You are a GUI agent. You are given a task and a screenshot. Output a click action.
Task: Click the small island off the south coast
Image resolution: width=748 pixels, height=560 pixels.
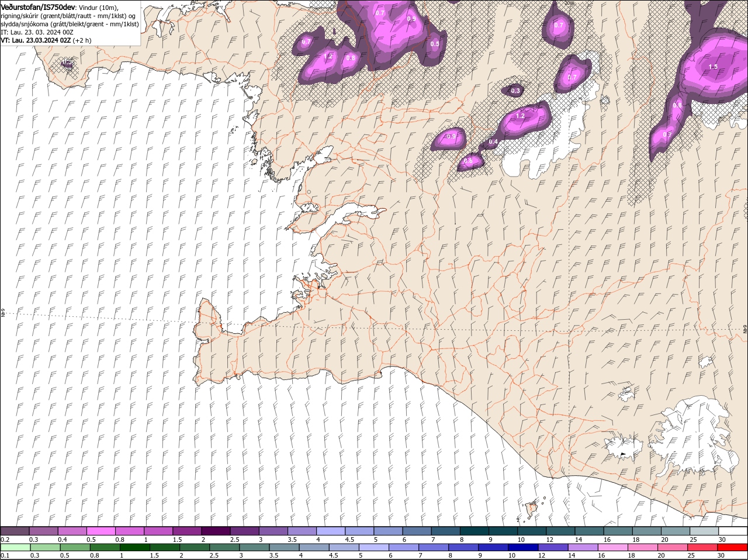531,510
